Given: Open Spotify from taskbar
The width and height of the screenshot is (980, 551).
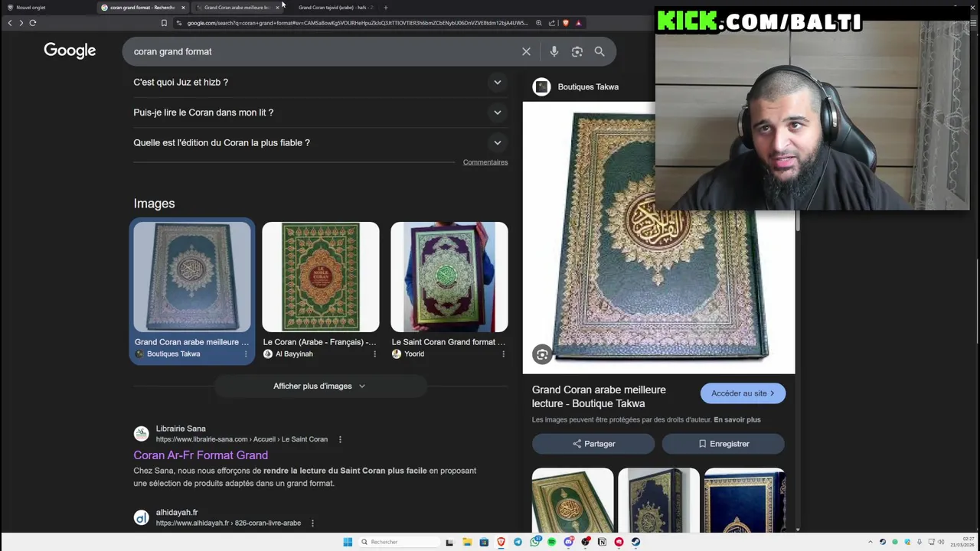Looking at the screenshot, I should pos(551,542).
